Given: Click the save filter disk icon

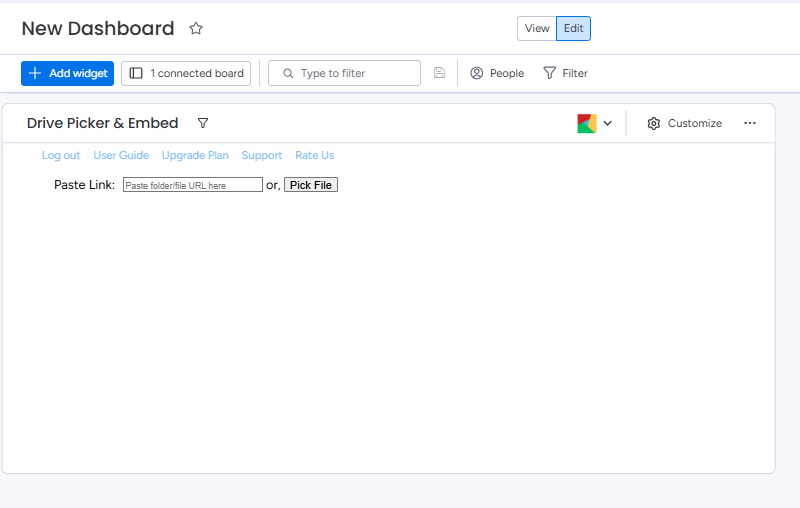Looking at the screenshot, I should [x=439, y=73].
